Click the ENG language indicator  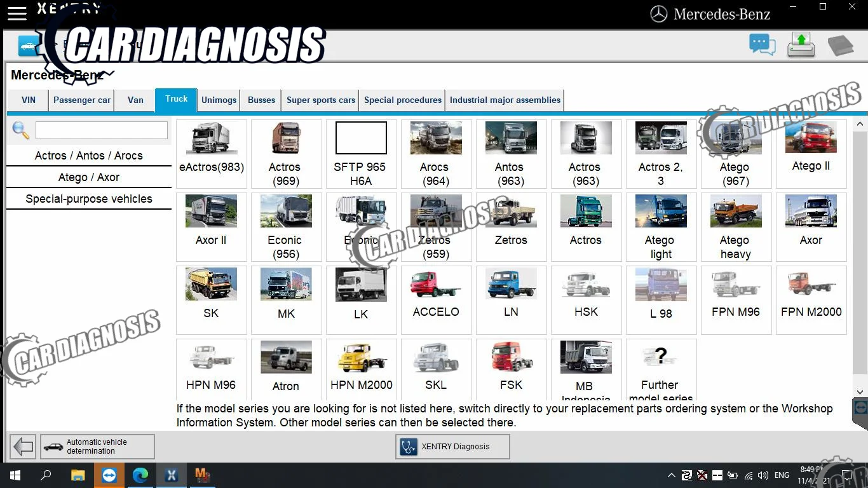coord(782,475)
